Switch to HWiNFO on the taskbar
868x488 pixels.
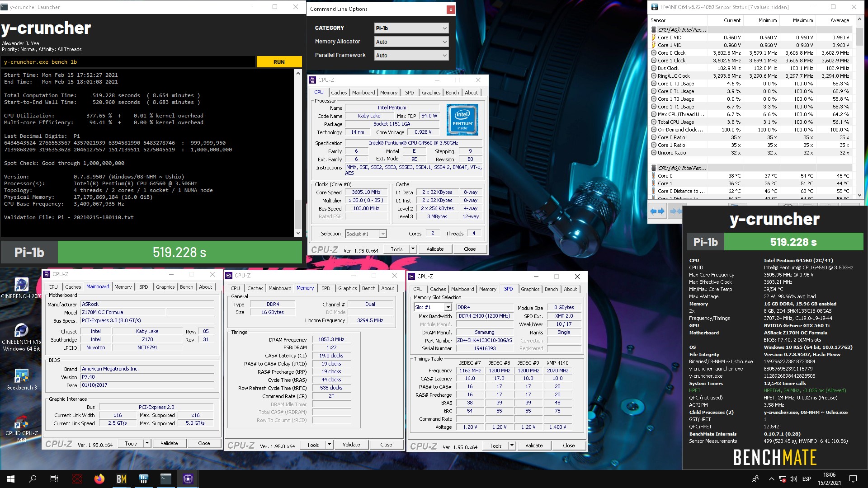144,479
